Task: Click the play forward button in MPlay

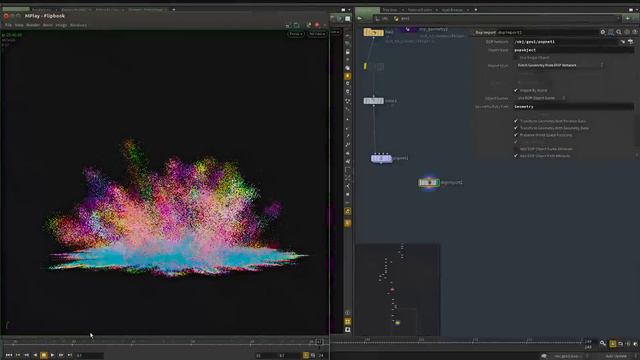Action: coord(52,355)
